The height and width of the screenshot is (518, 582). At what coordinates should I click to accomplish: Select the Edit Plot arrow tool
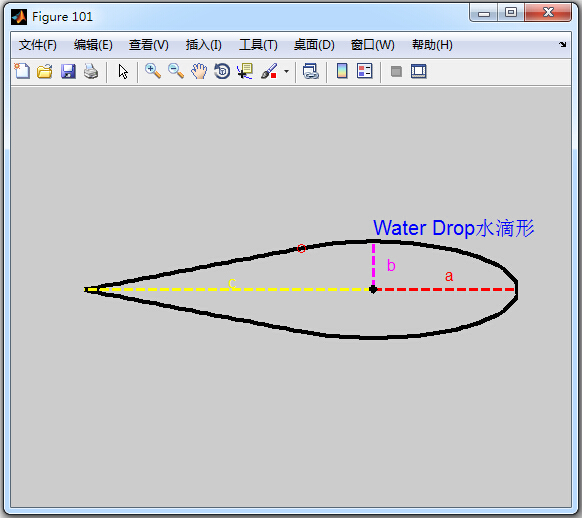click(123, 71)
